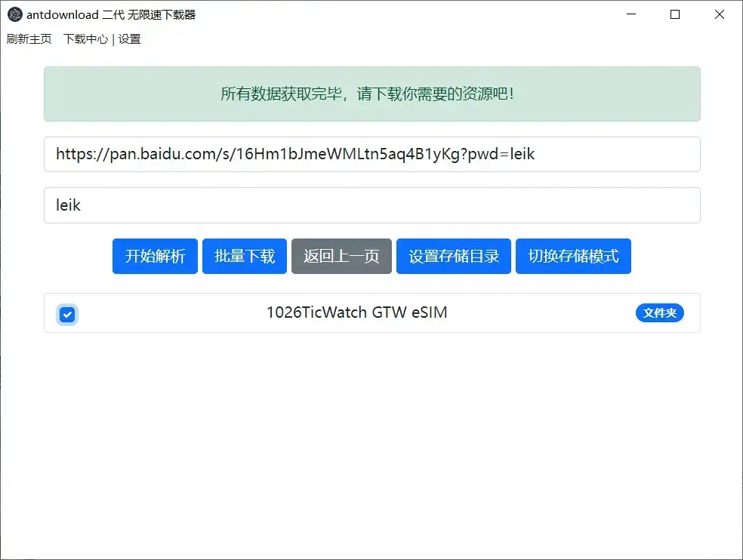This screenshot has height=560, width=743.
Task: Click 批量下载 to batch download
Action: pyautogui.click(x=244, y=256)
